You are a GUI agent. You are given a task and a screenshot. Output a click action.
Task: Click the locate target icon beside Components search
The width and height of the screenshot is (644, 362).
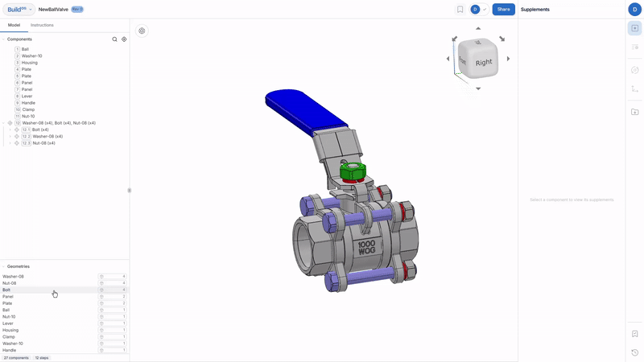point(124,39)
